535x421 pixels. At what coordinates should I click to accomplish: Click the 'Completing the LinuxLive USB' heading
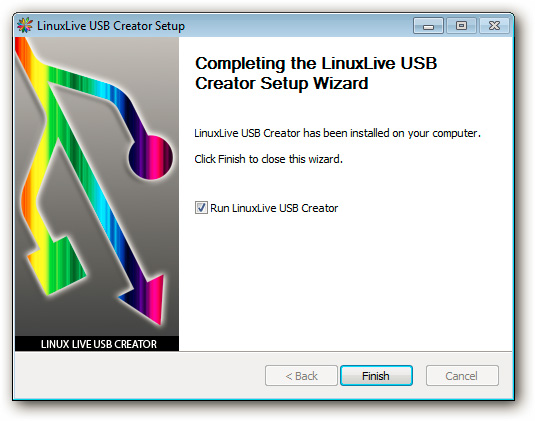click(316, 63)
